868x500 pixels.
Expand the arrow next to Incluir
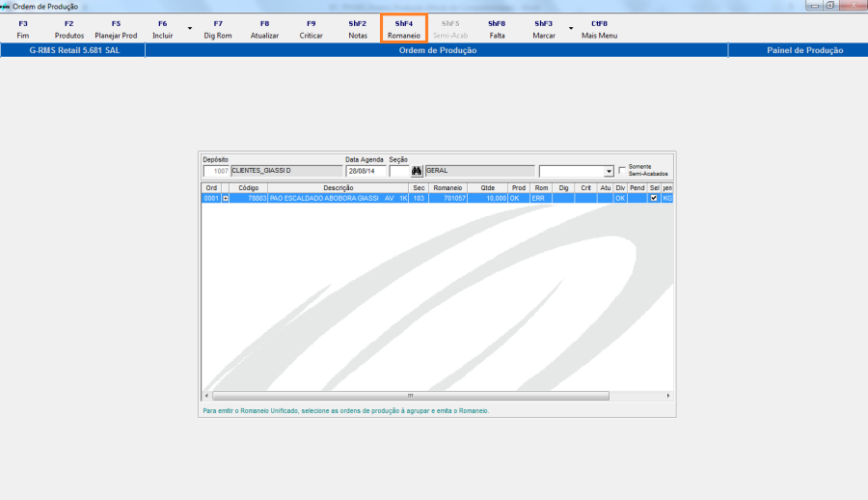190,28
